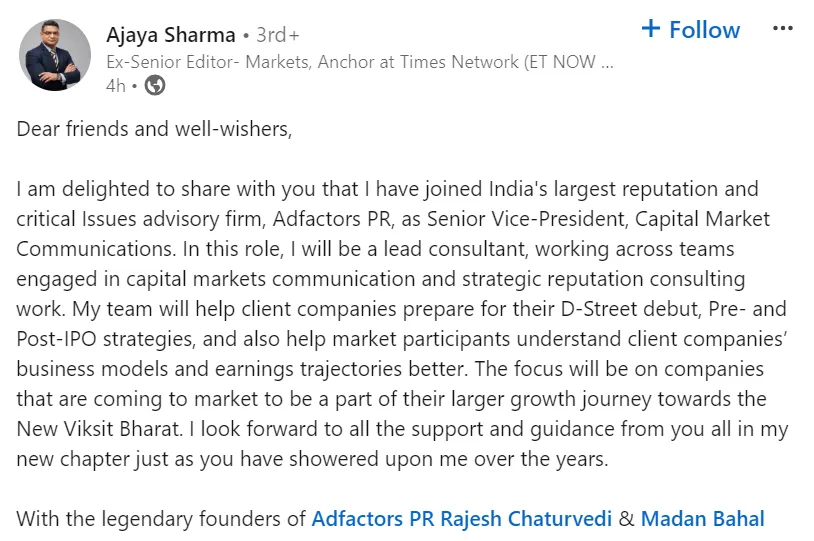Open Ajaya Sharma's profile photo
This screenshot has height=541, width=814.
point(55,55)
